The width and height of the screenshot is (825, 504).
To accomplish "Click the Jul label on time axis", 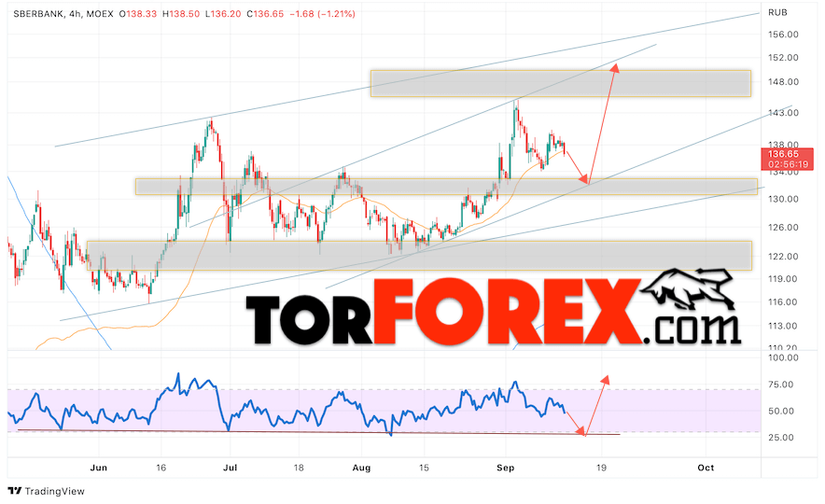I will (230, 468).
